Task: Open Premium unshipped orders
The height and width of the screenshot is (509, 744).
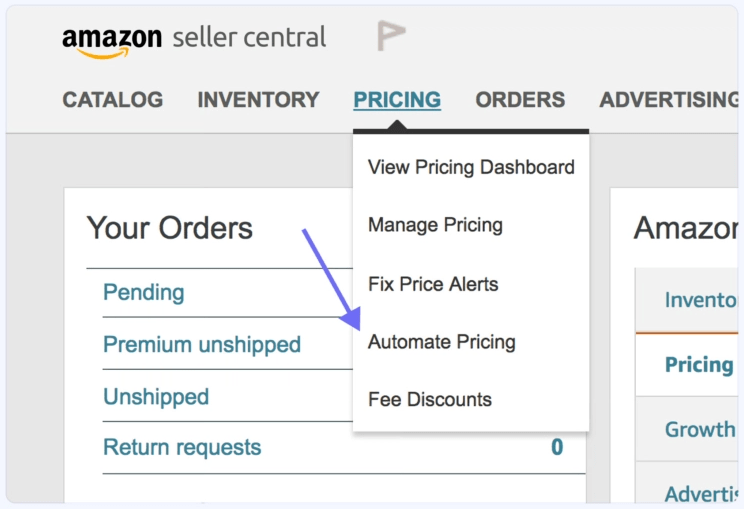Action: click(202, 345)
